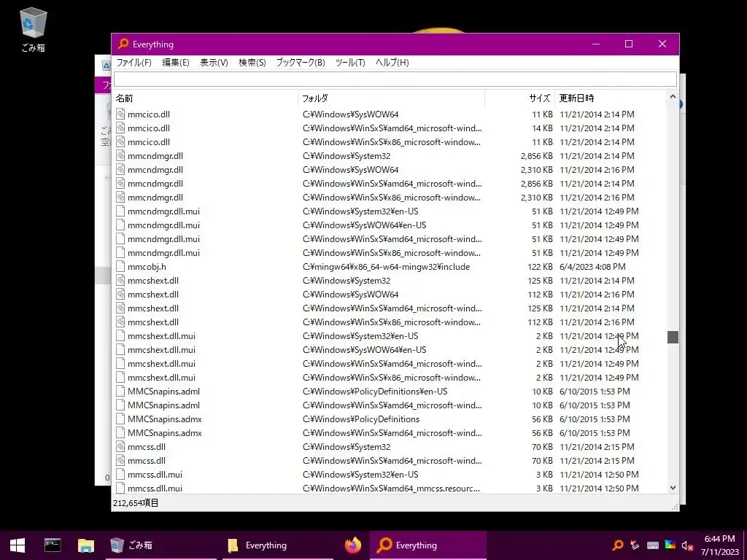Viewport: 747px width, 560px height.
Task: Sort by フォルダ column header
Action: coord(391,98)
